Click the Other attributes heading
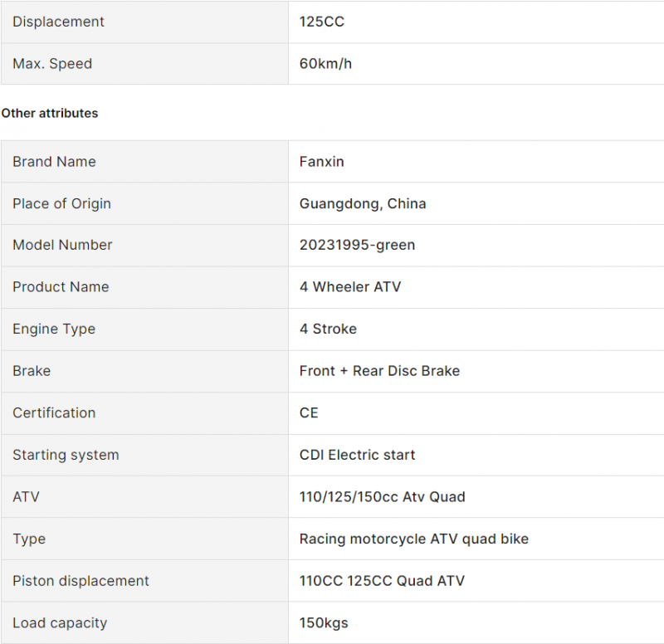The height and width of the screenshot is (644, 664). [x=50, y=113]
